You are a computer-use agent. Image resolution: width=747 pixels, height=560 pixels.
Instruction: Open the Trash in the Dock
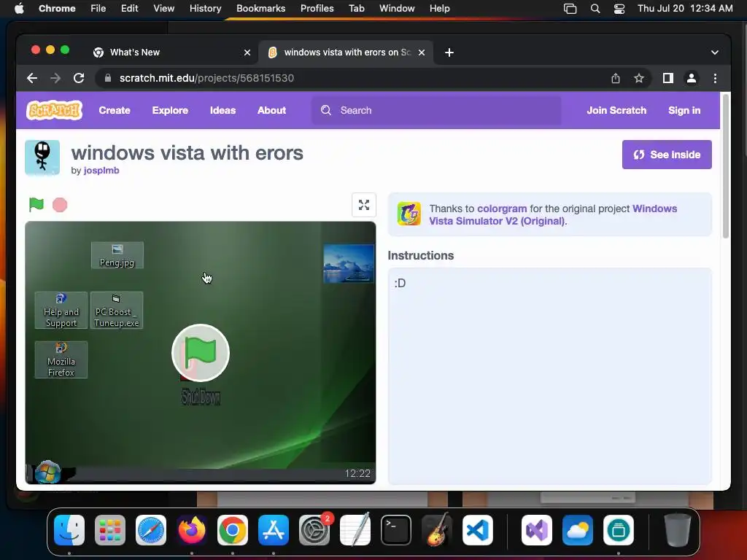(x=678, y=530)
